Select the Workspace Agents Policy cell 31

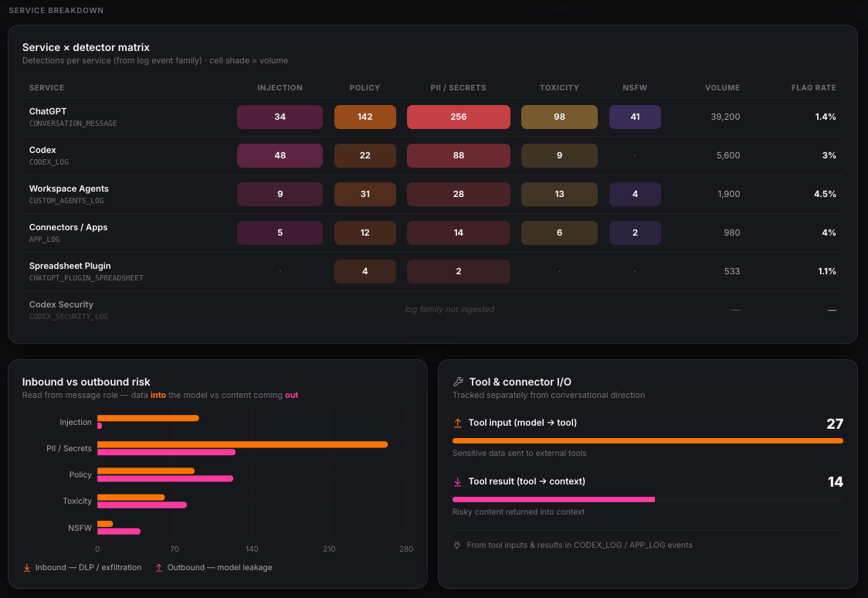364,195
